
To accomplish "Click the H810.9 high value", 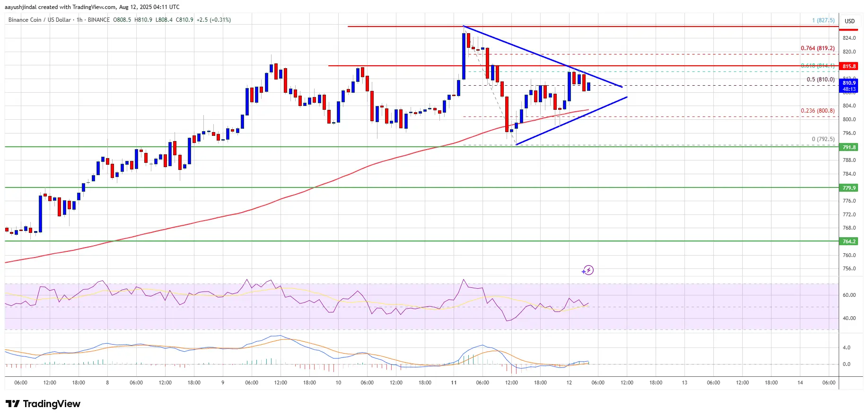I will click(143, 20).
